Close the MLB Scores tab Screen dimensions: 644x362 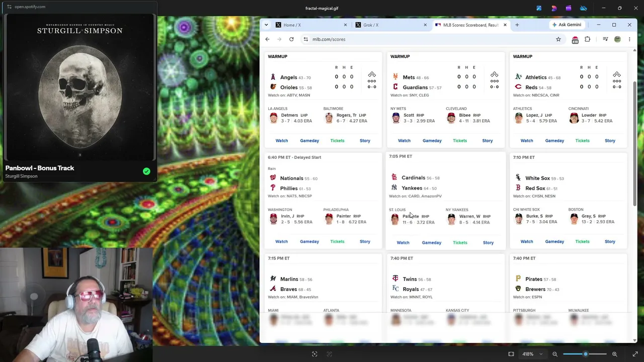pos(505,25)
